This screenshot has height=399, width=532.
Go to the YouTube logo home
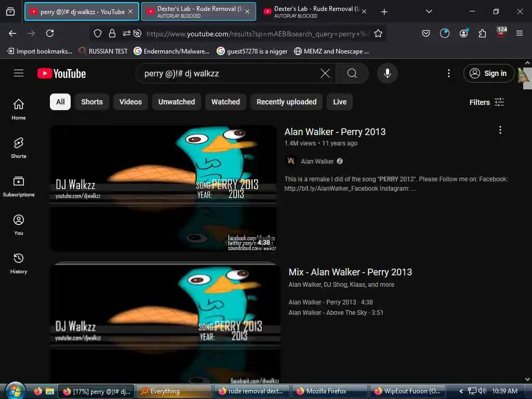(62, 73)
